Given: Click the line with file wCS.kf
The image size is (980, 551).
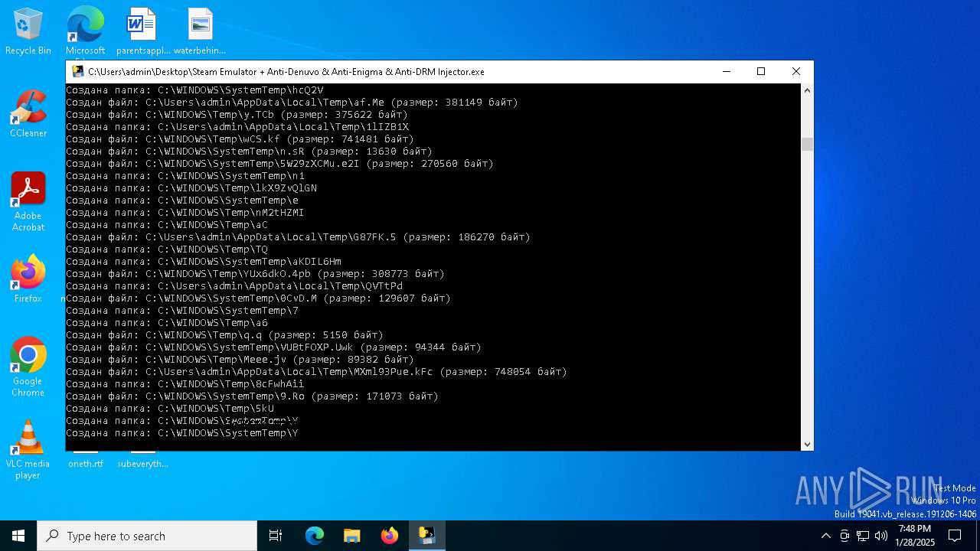Looking at the screenshot, I should point(240,139).
